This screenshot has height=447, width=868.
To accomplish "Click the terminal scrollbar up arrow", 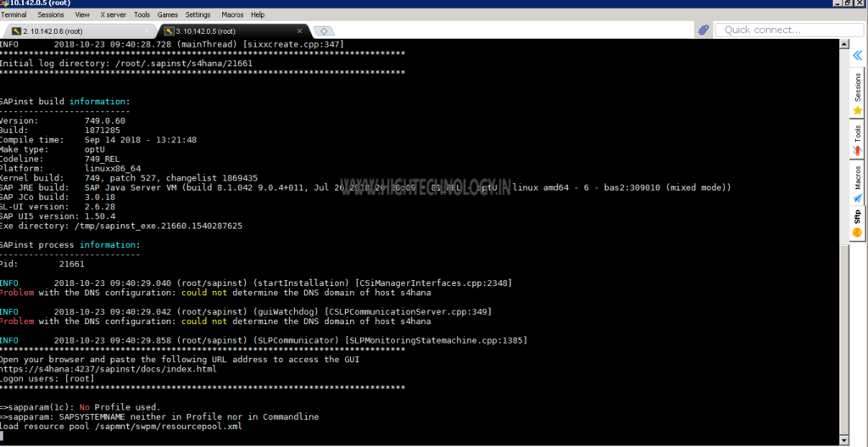I will [843, 44].
